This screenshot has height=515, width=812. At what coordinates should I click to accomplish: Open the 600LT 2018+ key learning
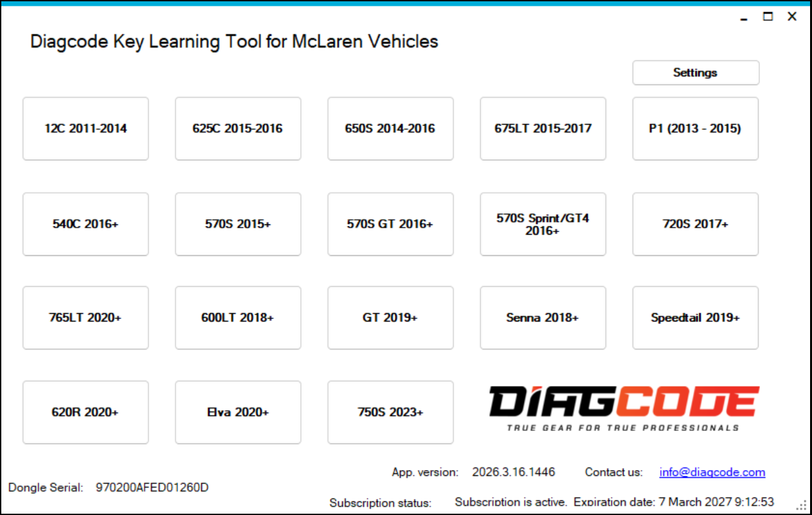click(x=238, y=317)
